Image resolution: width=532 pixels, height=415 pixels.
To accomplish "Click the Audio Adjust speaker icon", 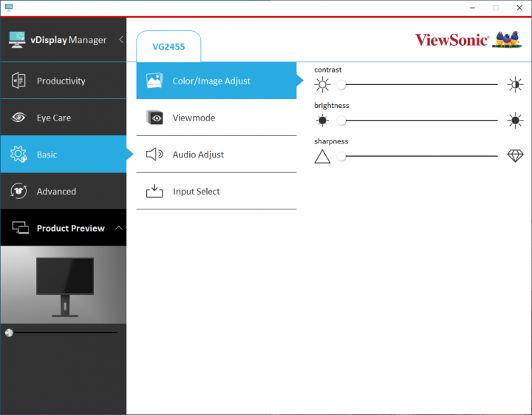I will pos(154,154).
